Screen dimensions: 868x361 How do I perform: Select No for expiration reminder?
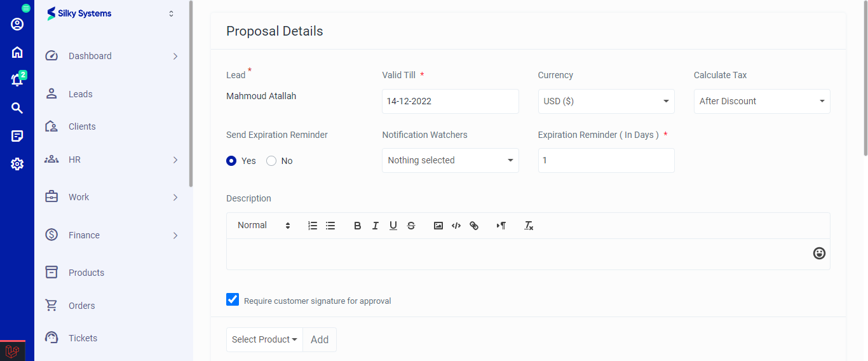[271, 161]
